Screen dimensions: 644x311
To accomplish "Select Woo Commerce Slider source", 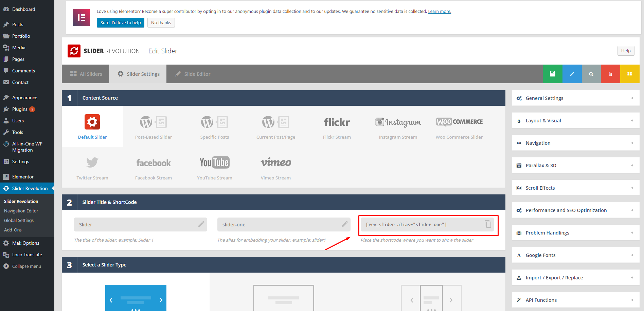I will [x=459, y=126].
